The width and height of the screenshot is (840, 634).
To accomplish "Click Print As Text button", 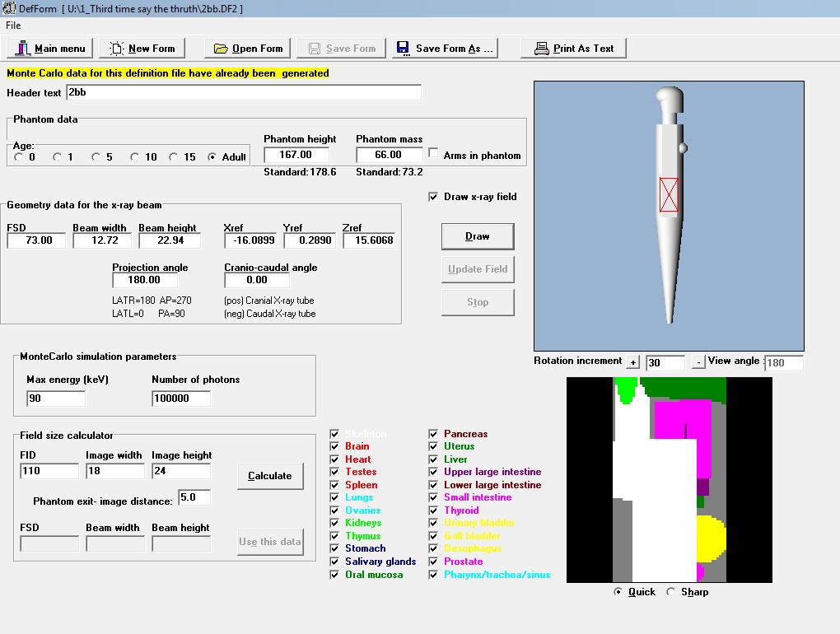I will click(x=574, y=49).
